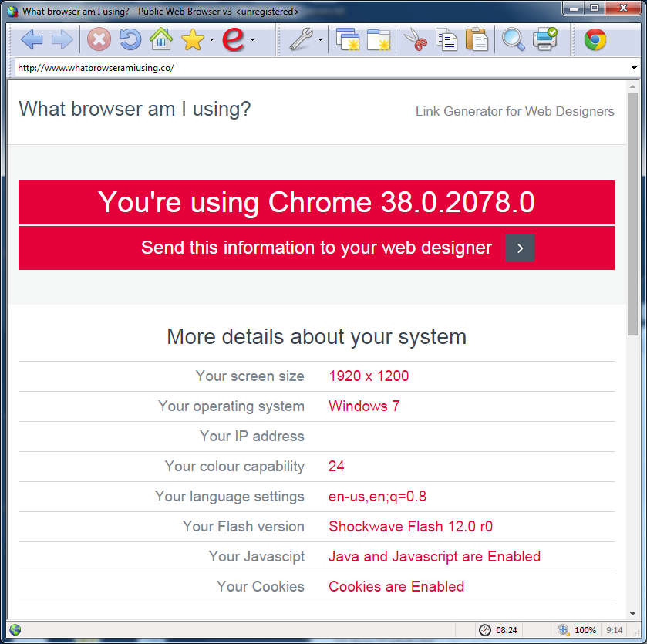
Task: Click the globe icon in status bar
Action: (15, 629)
